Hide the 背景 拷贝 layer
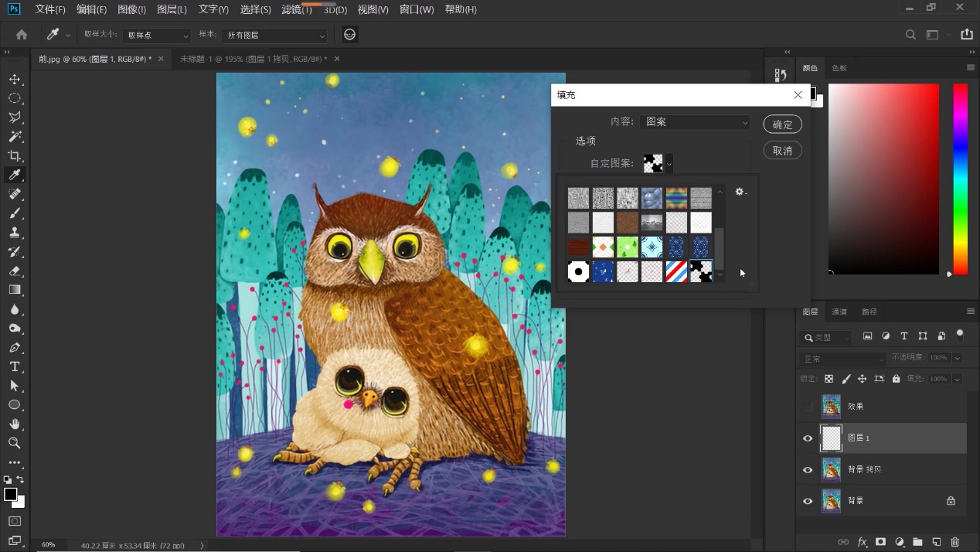Viewport: 980px width, 552px height. (808, 470)
